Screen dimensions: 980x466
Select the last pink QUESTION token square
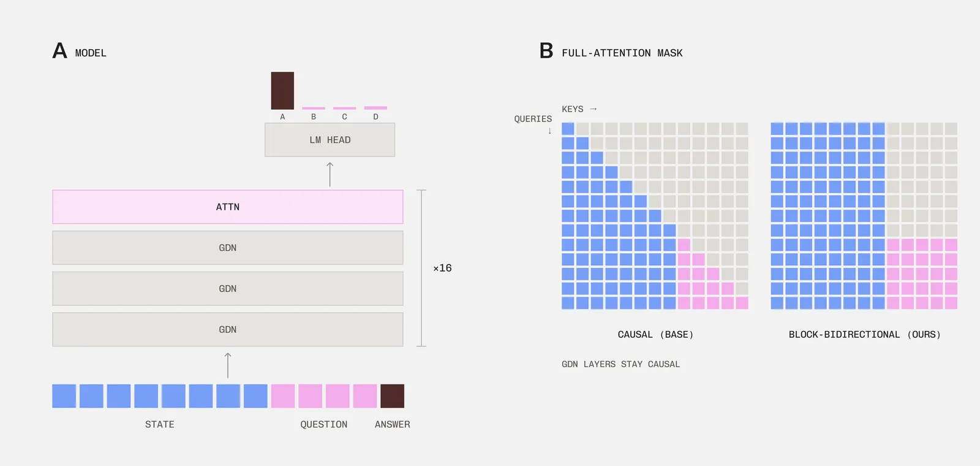pos(365,396)
